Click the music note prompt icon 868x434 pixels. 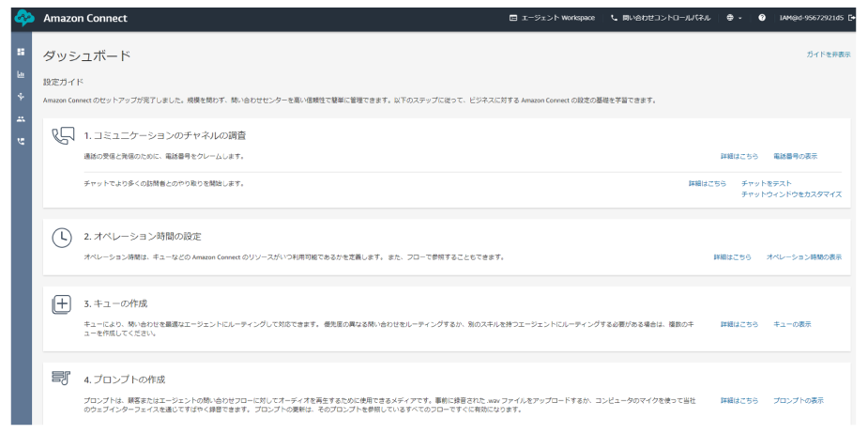point(61,378)
